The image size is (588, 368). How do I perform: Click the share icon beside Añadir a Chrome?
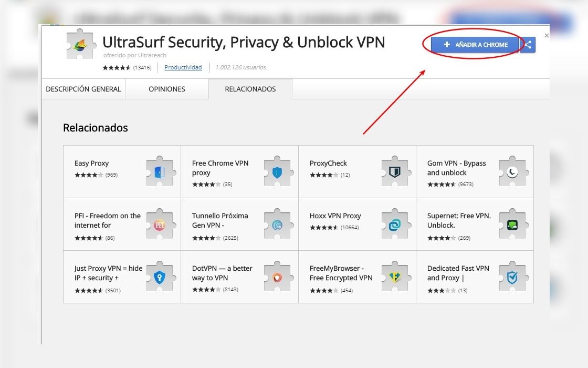(x=528, y=45)
